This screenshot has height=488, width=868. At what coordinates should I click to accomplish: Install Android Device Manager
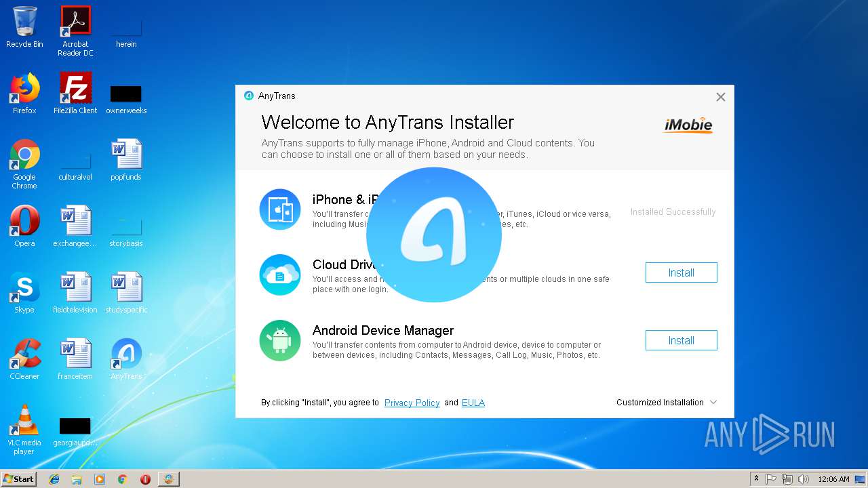pos(681,340)
